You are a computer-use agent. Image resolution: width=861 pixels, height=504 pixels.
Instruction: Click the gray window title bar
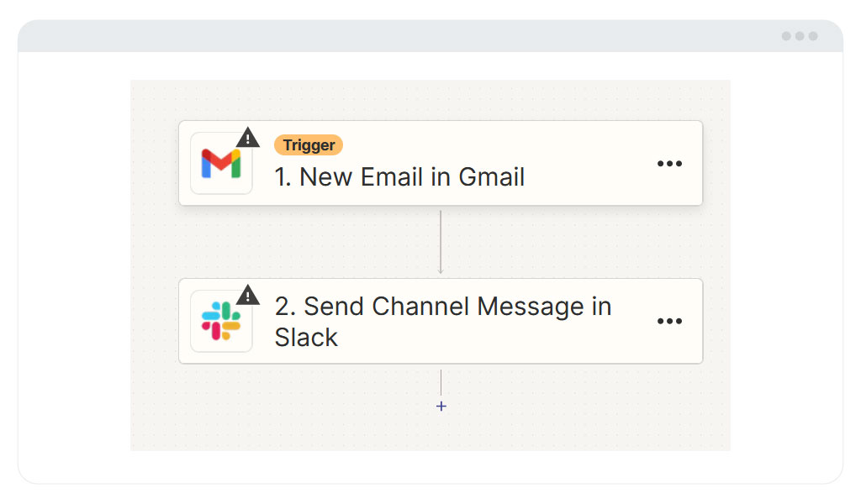coord(384,36)
